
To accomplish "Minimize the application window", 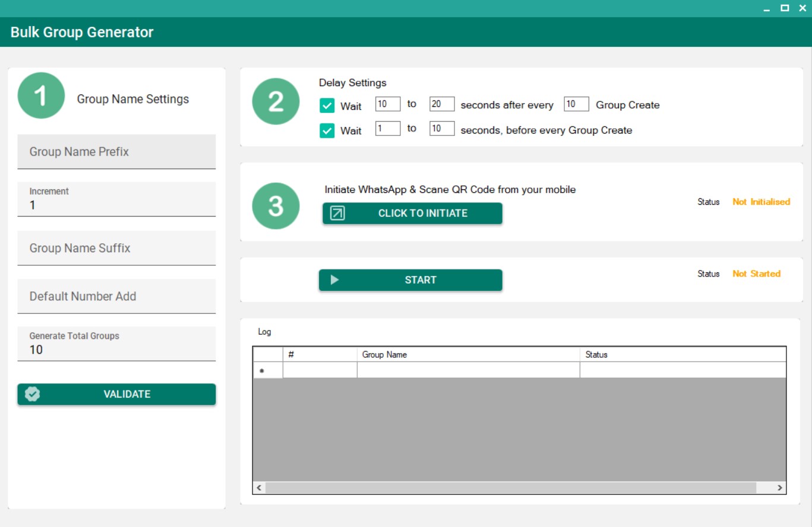I will click(x=767, y=8).
